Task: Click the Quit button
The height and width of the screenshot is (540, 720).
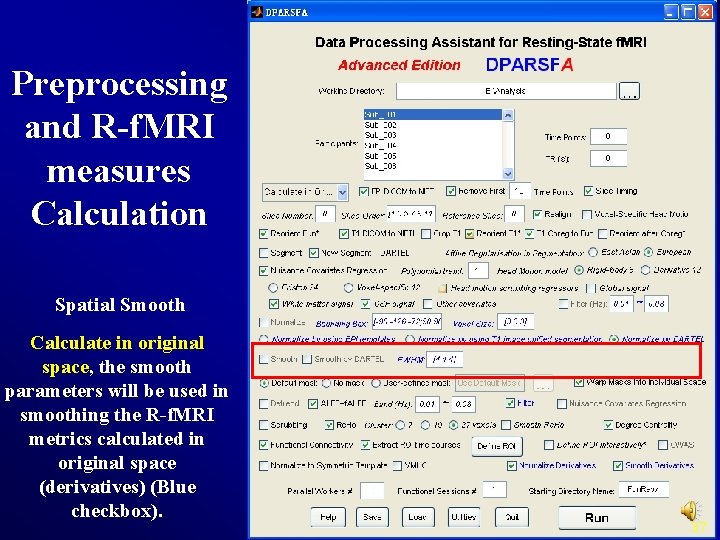Action: (512, 517)
